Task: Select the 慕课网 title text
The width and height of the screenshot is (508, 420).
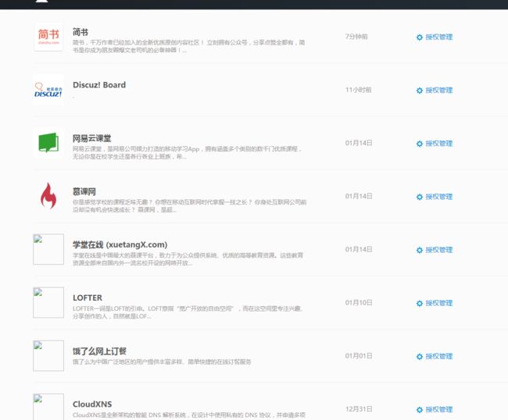Action: click(x=84, y=191)
